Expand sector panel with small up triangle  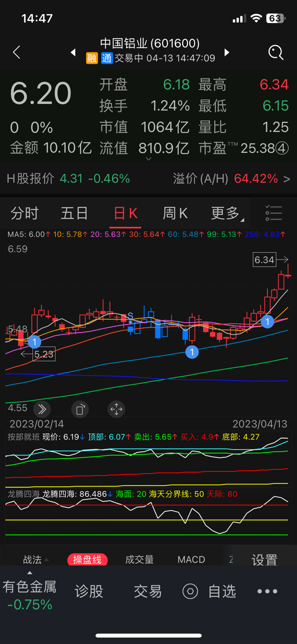click(x=30, y=573)
